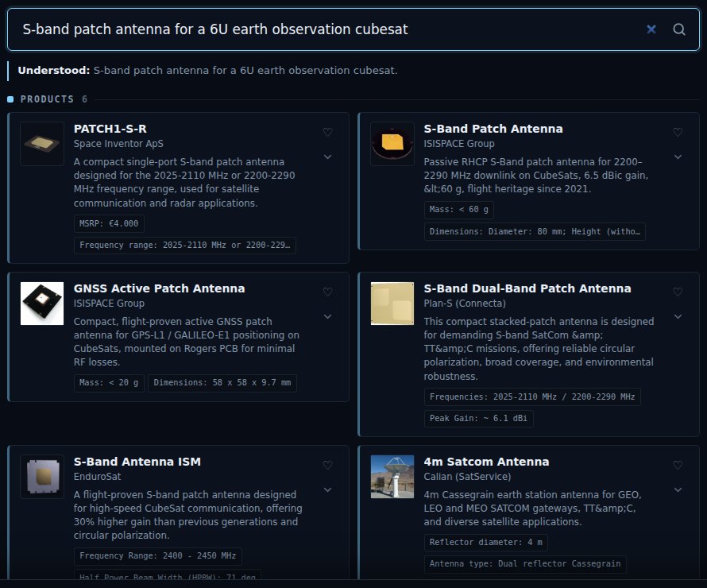707x588 pixels.
Task: Click the magnifier search icon
Action: pos(679,29)
